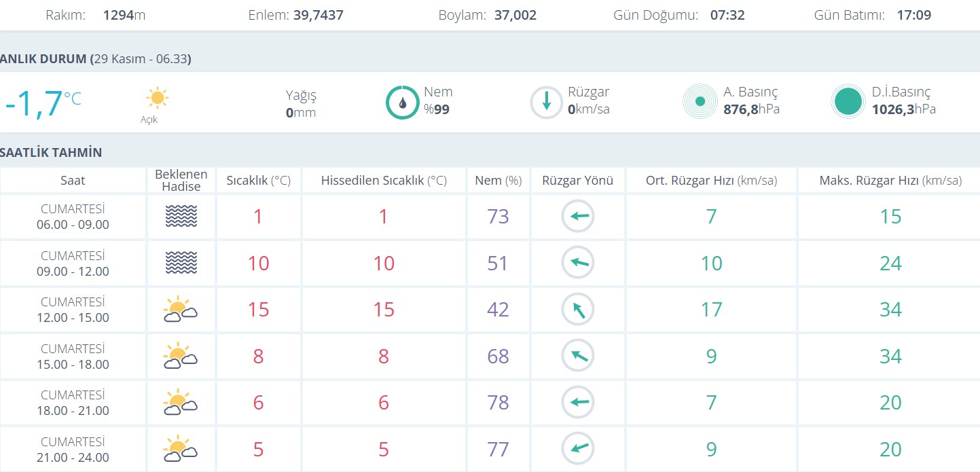
Task: Click the SAATLİK TAHMİN section heading
Action: tap(52, 152)
